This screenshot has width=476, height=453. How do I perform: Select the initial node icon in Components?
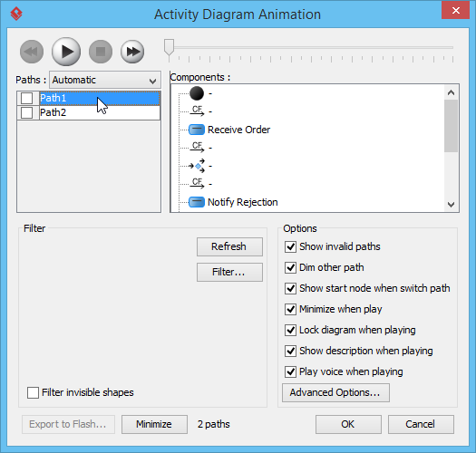click(197, 93)
